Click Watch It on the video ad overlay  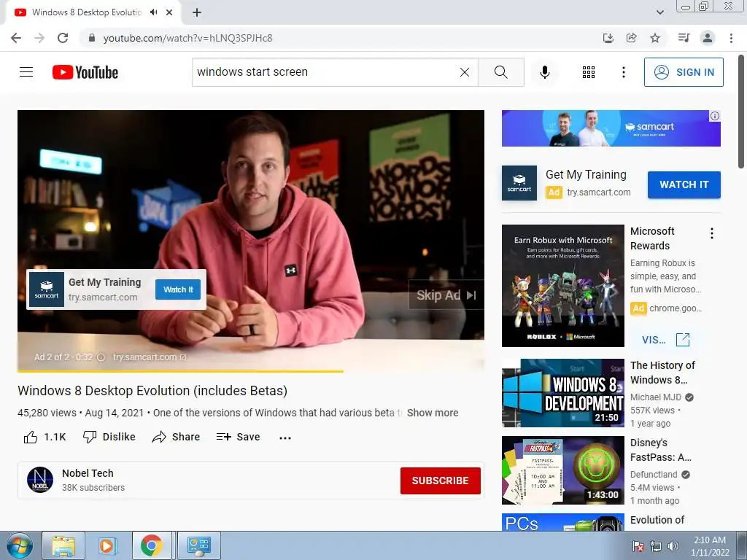click(x=178, y=289)
